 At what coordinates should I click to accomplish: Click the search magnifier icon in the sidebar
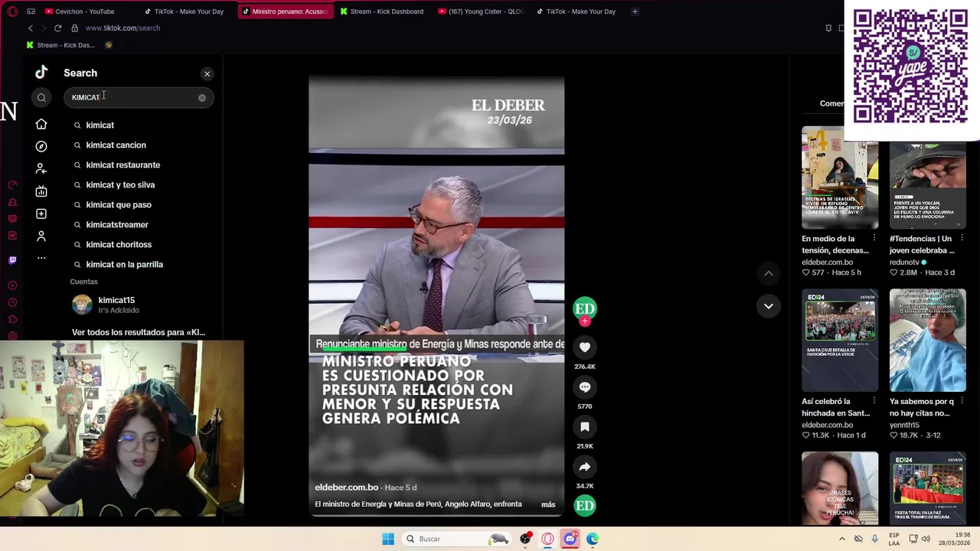41,97
